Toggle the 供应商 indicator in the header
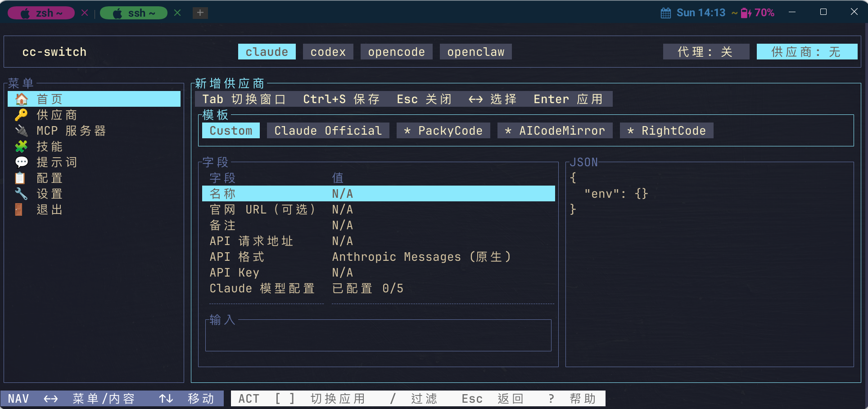This screenshot has height=409, width=868. click(806, 51)
